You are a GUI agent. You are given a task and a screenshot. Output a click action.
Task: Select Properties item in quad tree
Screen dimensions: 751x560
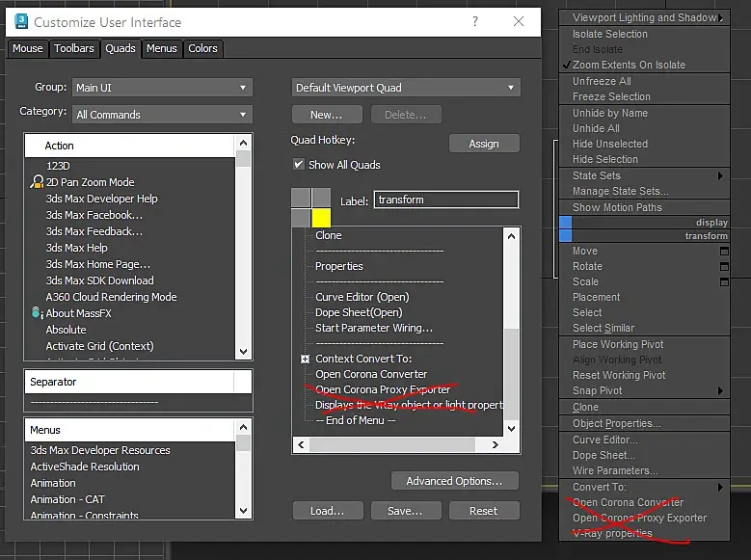(339, 266)
